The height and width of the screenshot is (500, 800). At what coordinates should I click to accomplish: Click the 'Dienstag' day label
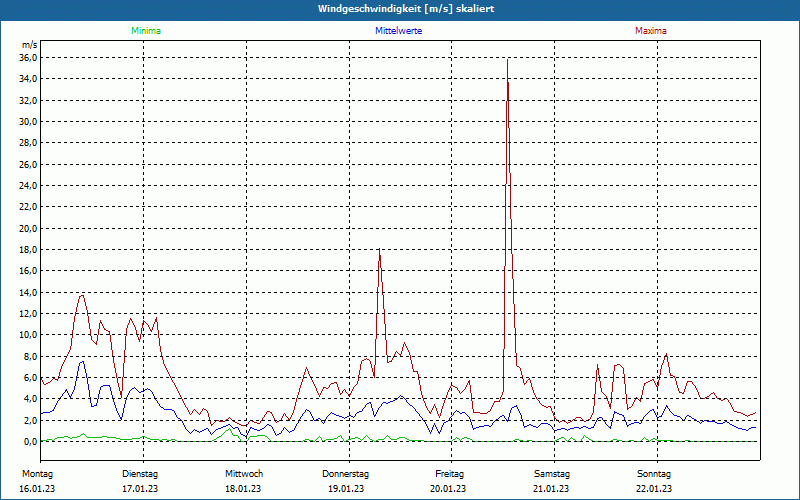tap(140, 473)
